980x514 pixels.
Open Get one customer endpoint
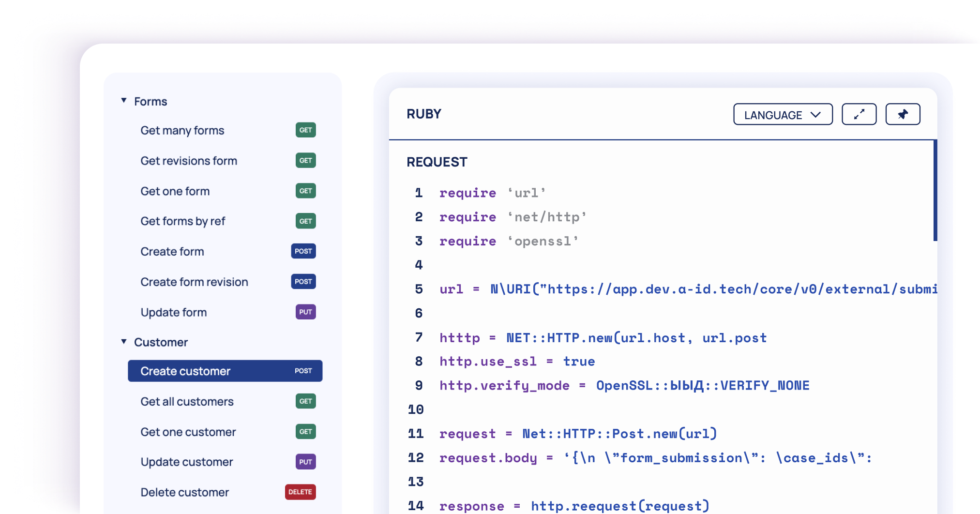pos(188,432)
